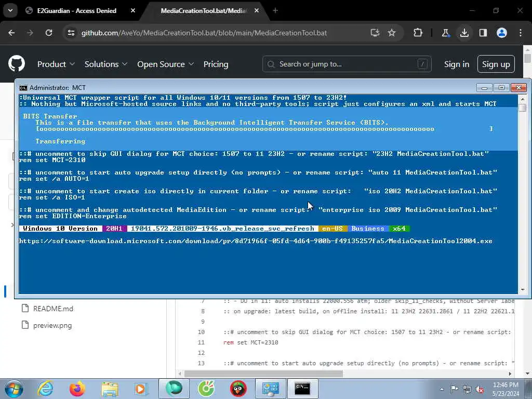The image size is (532, 399).
Task: Click the Search or jump to field
Action: [x=347, y=64]
